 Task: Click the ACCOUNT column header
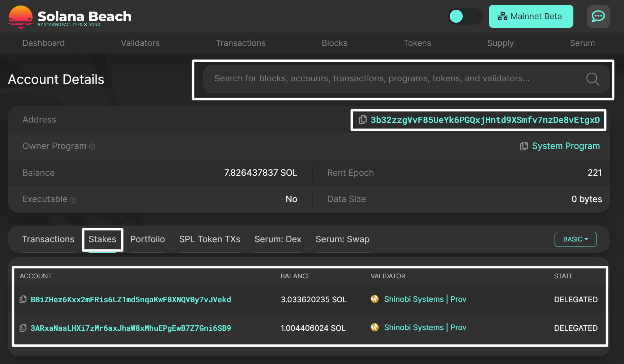pos(36,276)
